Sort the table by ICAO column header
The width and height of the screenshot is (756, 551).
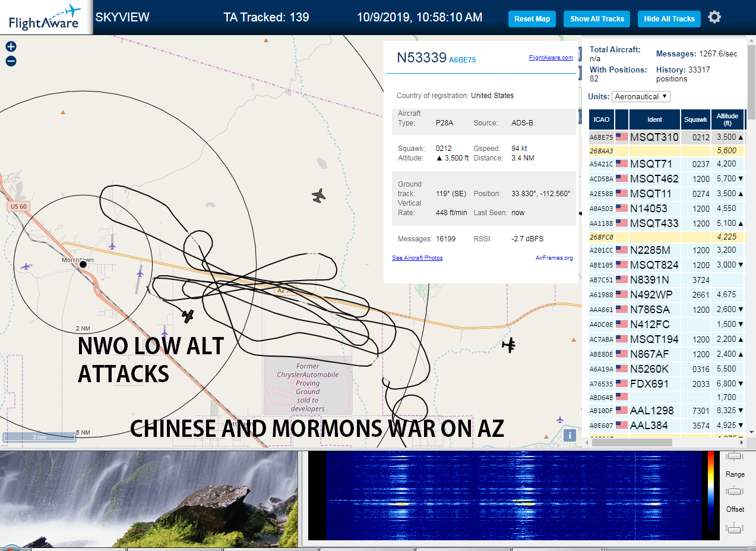click(602, 119)
